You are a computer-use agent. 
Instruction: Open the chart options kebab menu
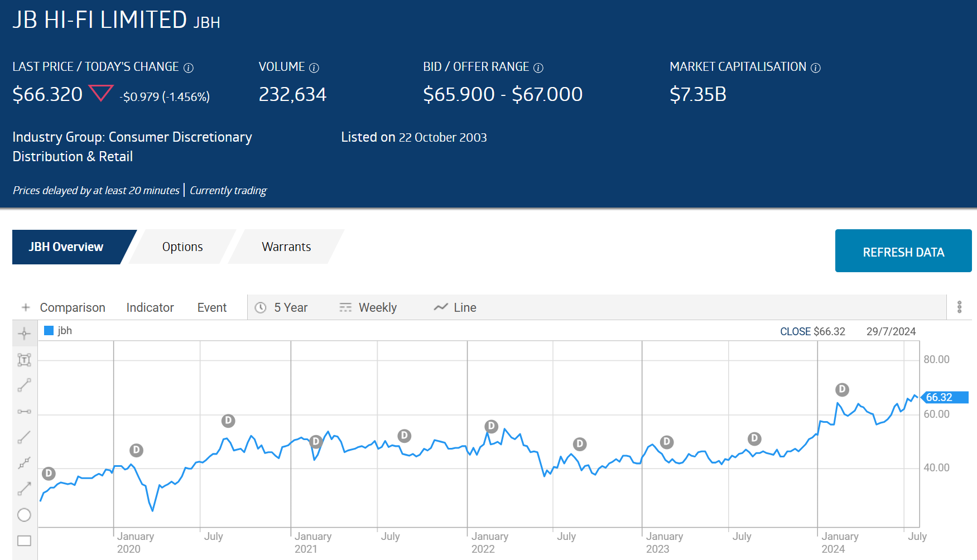(x=960, y=307)
